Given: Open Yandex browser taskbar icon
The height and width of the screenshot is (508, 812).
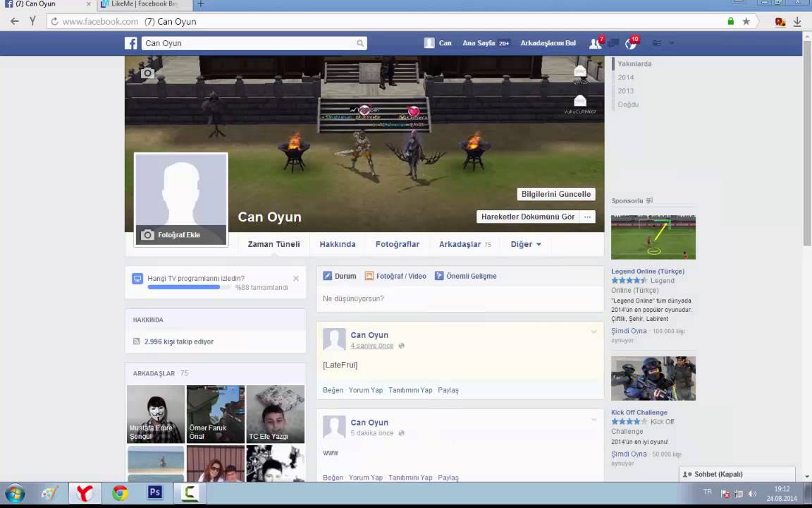Looking at the screenshot, I should [x=85, y=493].
